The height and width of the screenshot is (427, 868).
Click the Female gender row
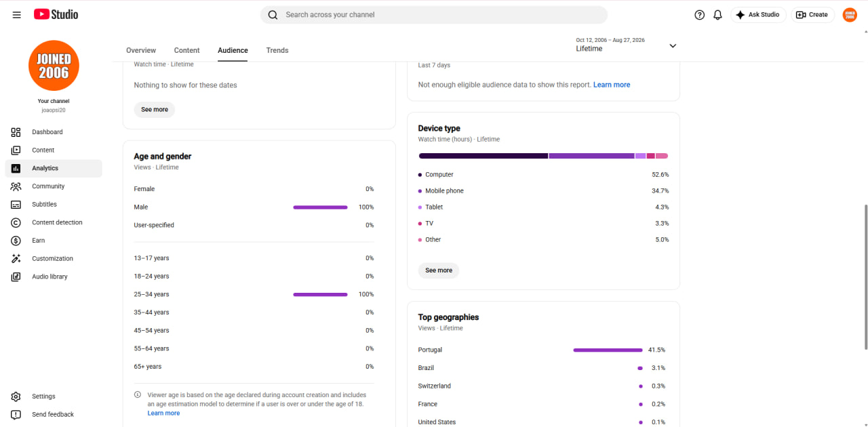pyautogui.click(x=254, y=189)
